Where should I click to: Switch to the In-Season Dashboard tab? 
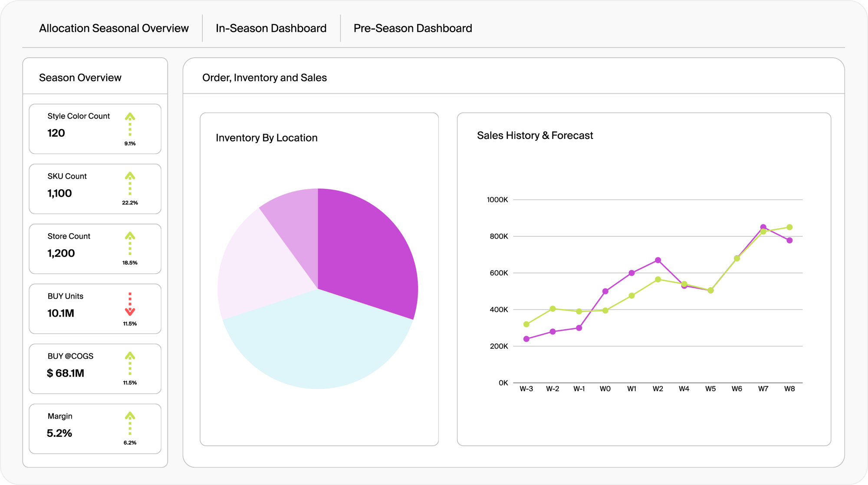click(271, 28)
